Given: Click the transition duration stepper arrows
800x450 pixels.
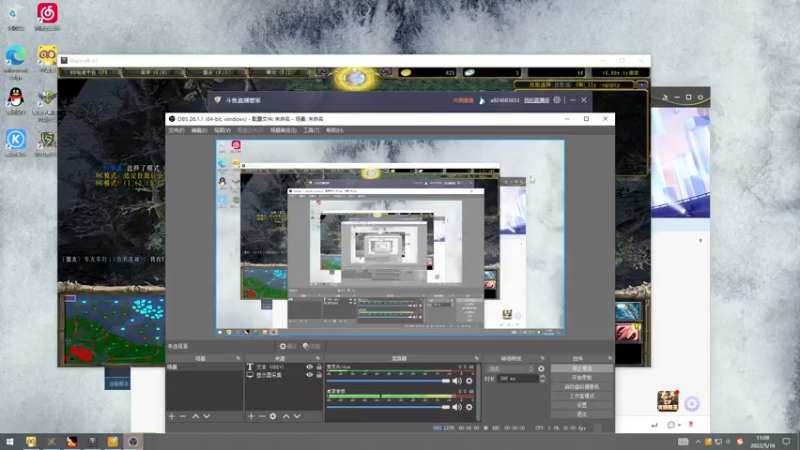Looking at the screenshot, I should pyautogui.click(x=542, y=379).
